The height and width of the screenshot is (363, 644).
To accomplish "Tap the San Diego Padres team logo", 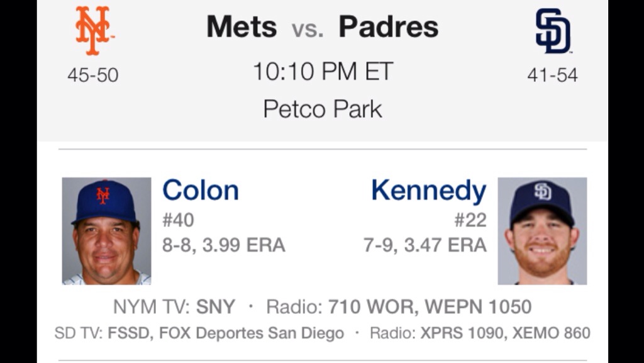I will [x=553, y=31].
